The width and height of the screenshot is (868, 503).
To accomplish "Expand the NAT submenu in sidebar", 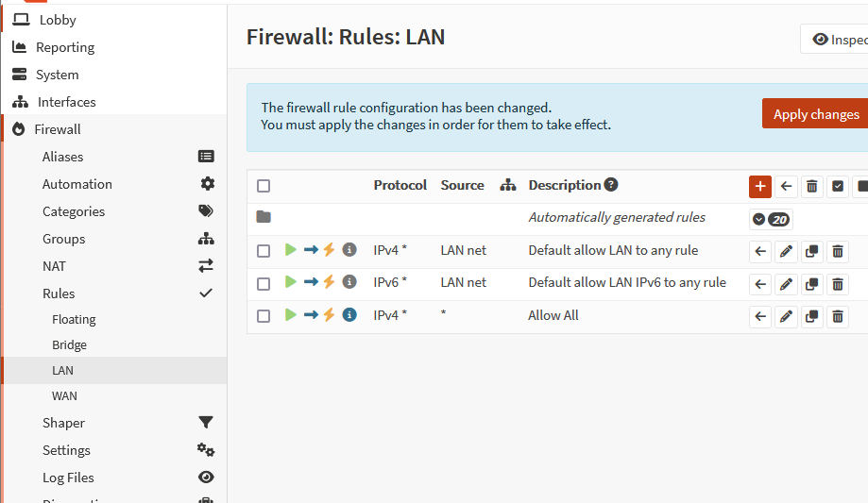I will pos(54,266).
